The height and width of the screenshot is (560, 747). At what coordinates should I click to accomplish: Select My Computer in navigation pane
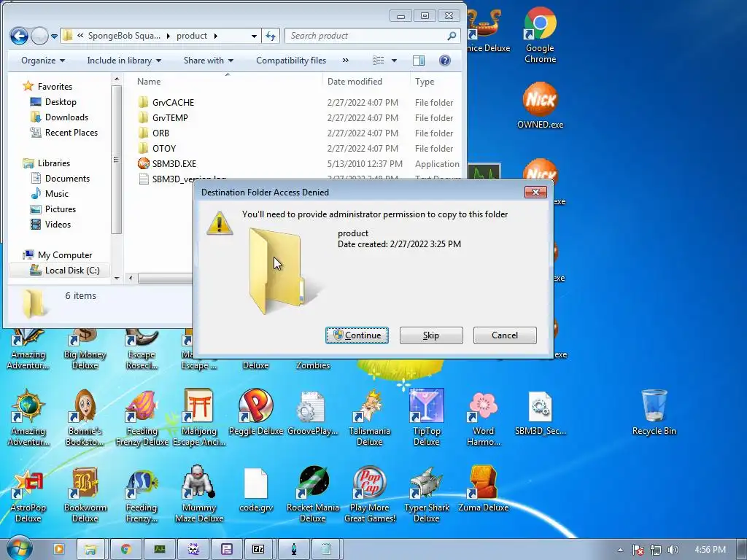coord(65,254)
